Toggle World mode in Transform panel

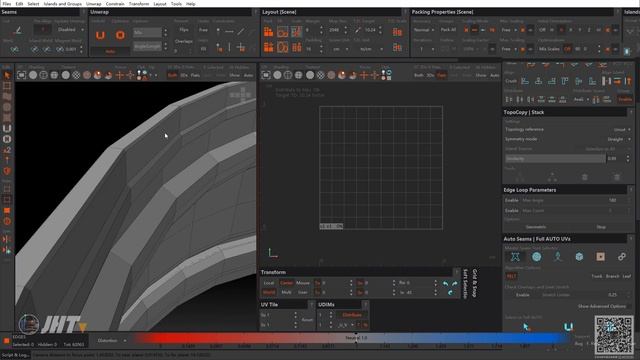[x=269, y=292]
